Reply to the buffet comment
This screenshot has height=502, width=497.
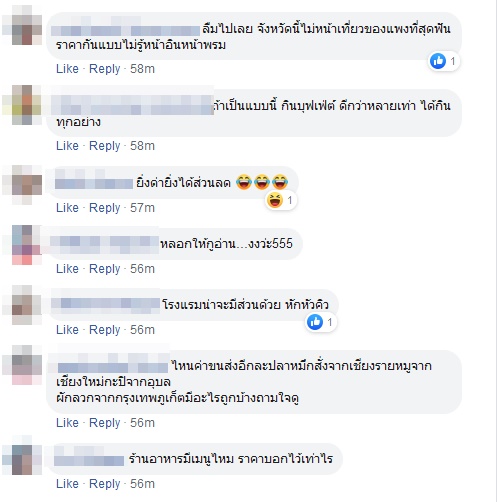point(105,146)
